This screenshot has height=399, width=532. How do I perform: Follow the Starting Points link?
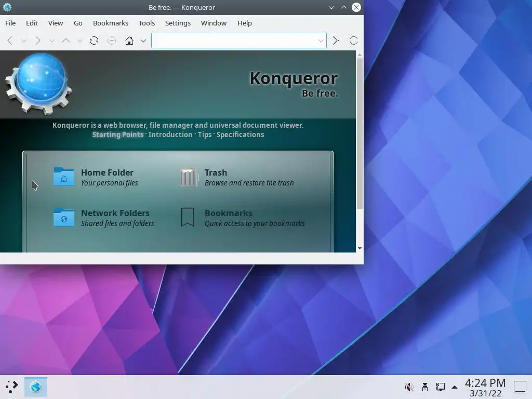[118, 135]
